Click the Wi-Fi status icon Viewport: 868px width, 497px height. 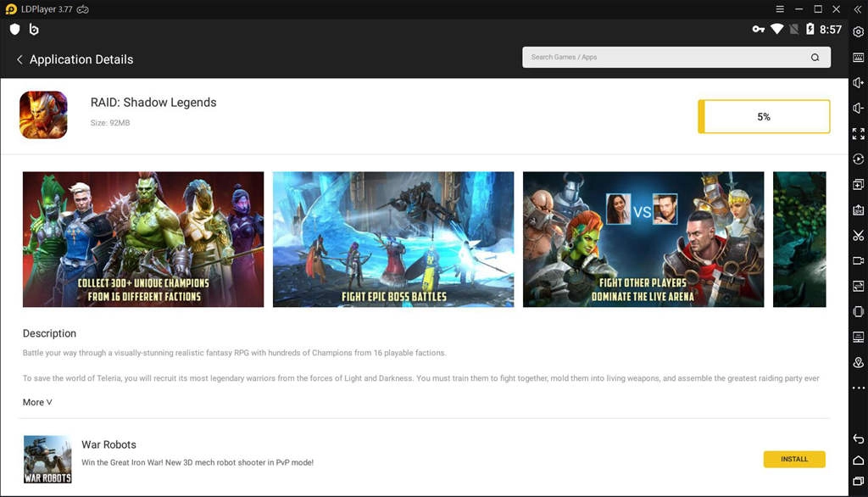[776, 29]
